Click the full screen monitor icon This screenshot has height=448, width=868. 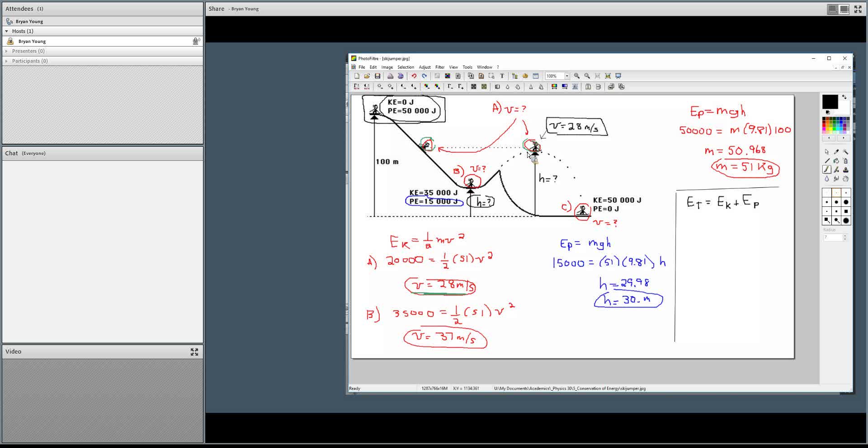(x=618, y=76)
